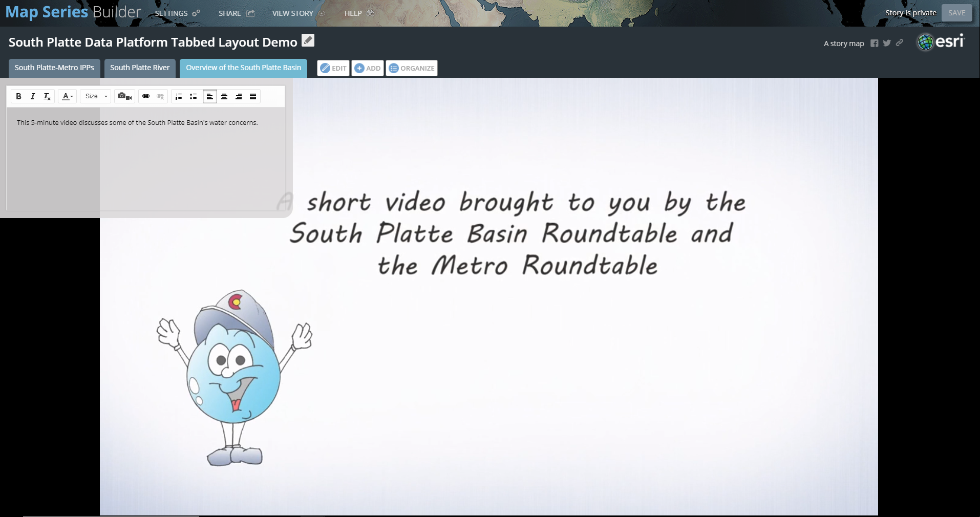The width and height of the screenshot is (980, 517).
Task: Open the Esri logo link
Action: tap(941, 41)
